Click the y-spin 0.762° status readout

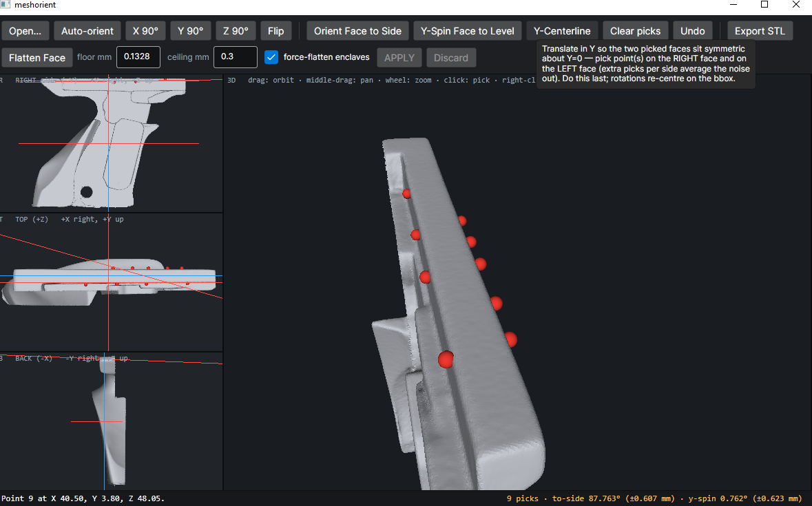coord(745,498)
